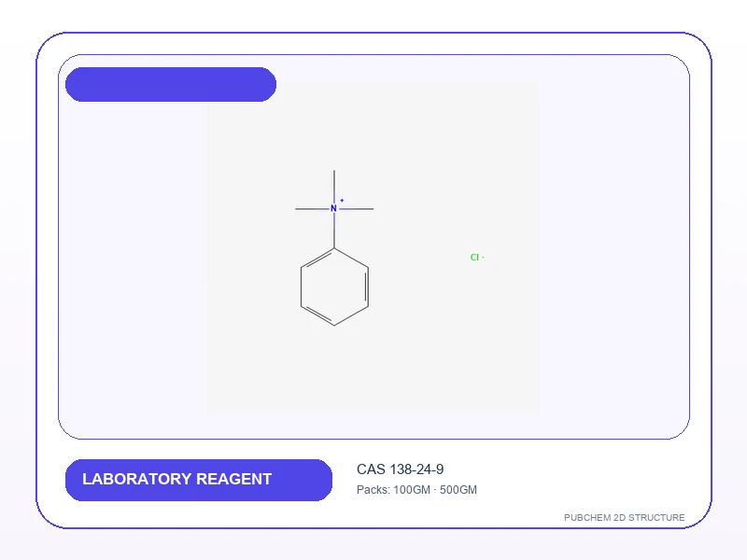Click the LABORATORY REAGENT badge
747x560 pixels.
pos(199,480)
